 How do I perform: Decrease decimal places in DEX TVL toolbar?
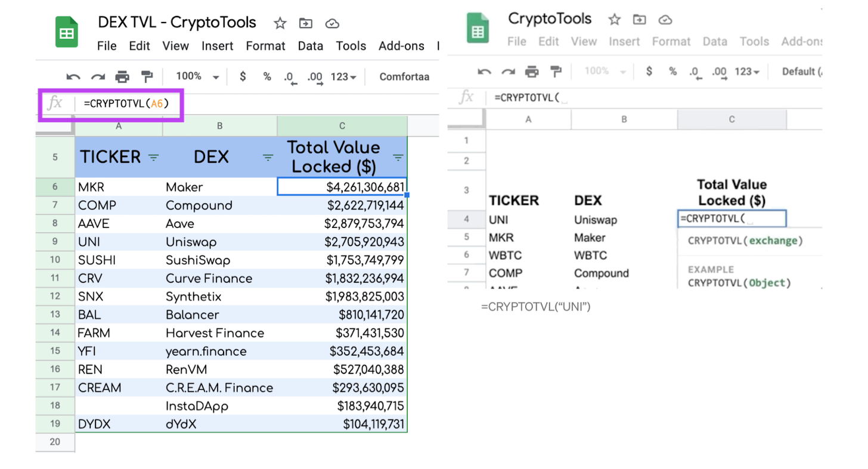click(290, 78)
